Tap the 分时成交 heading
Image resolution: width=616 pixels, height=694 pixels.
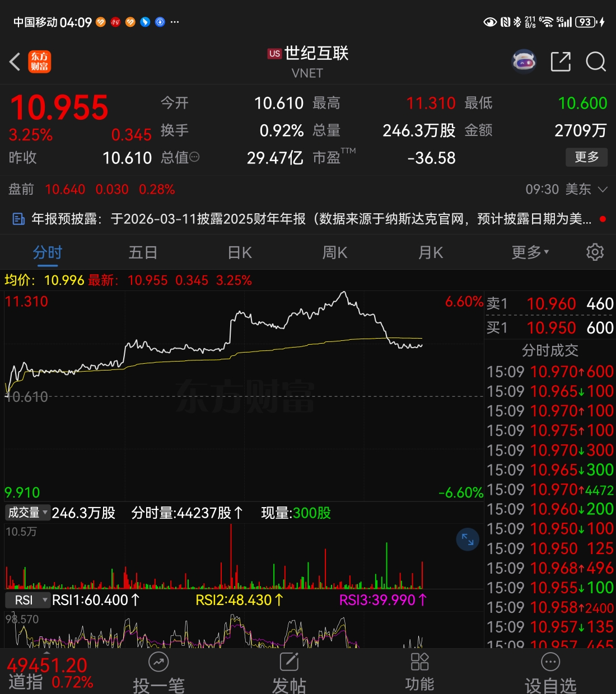(x=550, y=351)
